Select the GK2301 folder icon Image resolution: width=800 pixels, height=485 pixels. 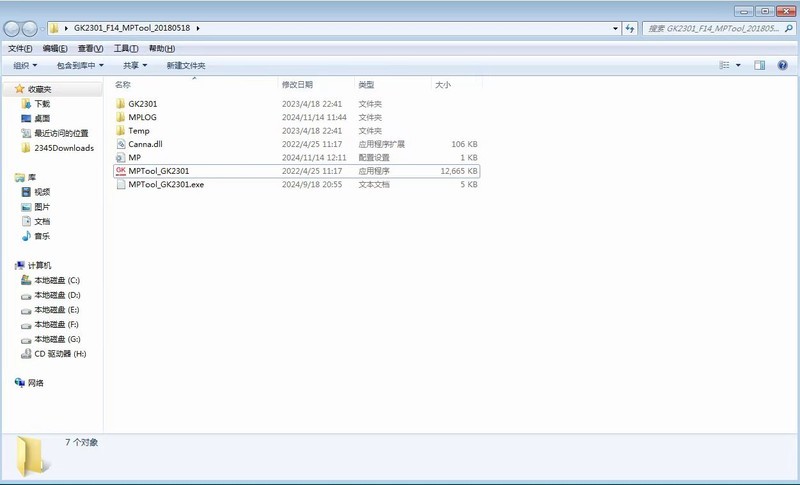tap(120, 104)
